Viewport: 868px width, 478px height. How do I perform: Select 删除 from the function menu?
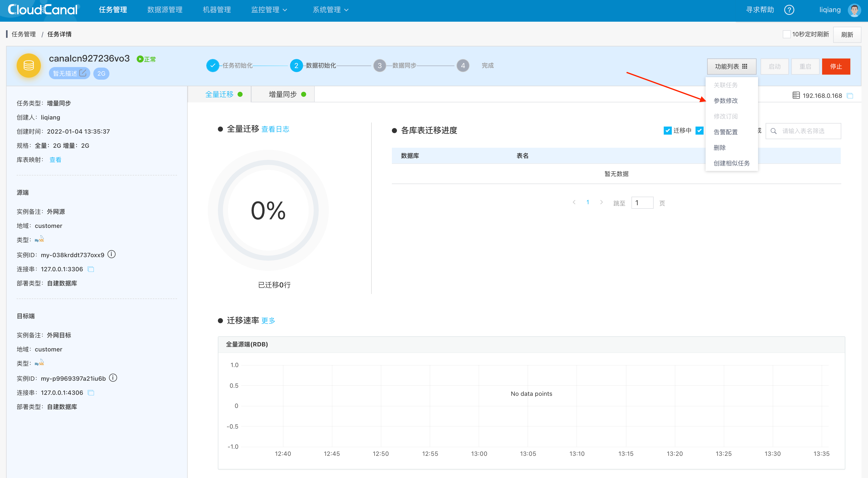(x=732, y=147)
